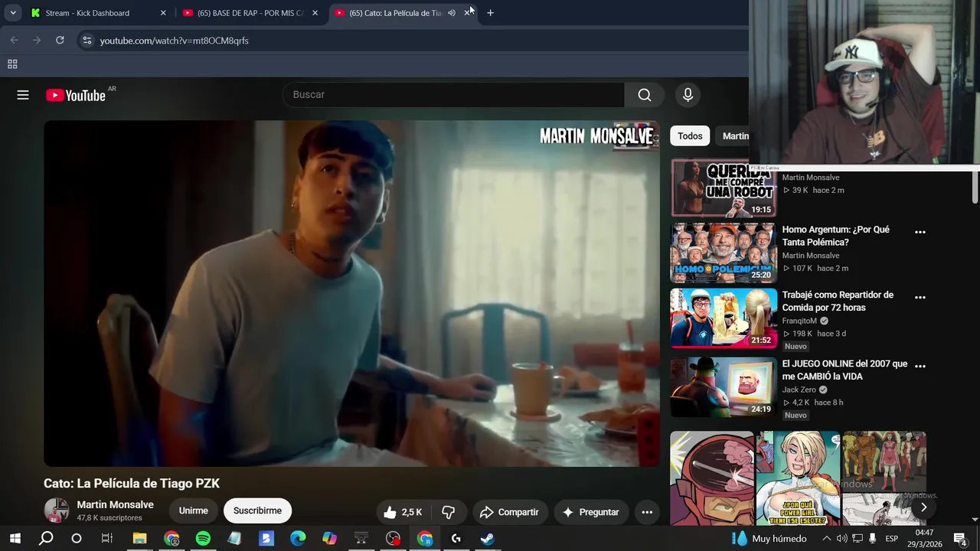Click the Preguntar button
980x551 pixels.
tap(590, 512)
